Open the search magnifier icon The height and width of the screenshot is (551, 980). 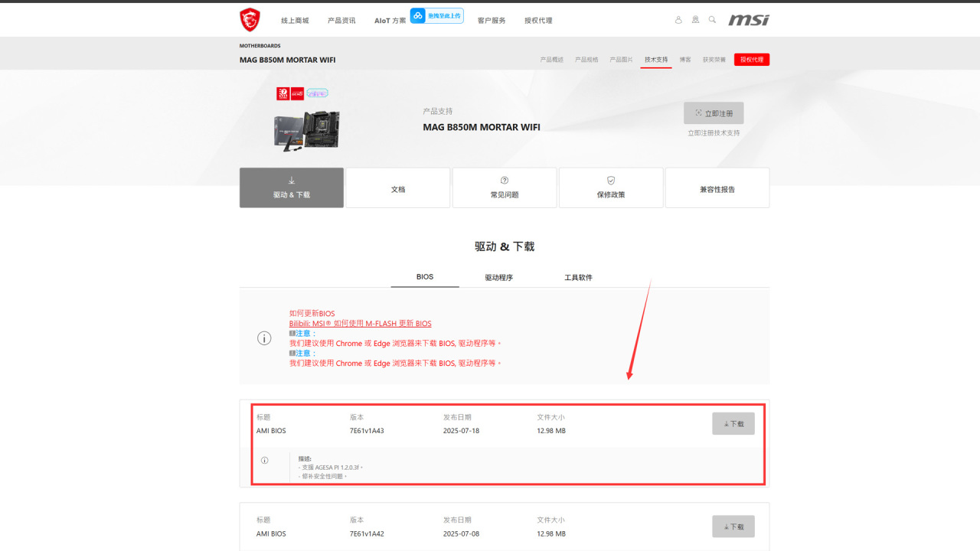(712, 20)
